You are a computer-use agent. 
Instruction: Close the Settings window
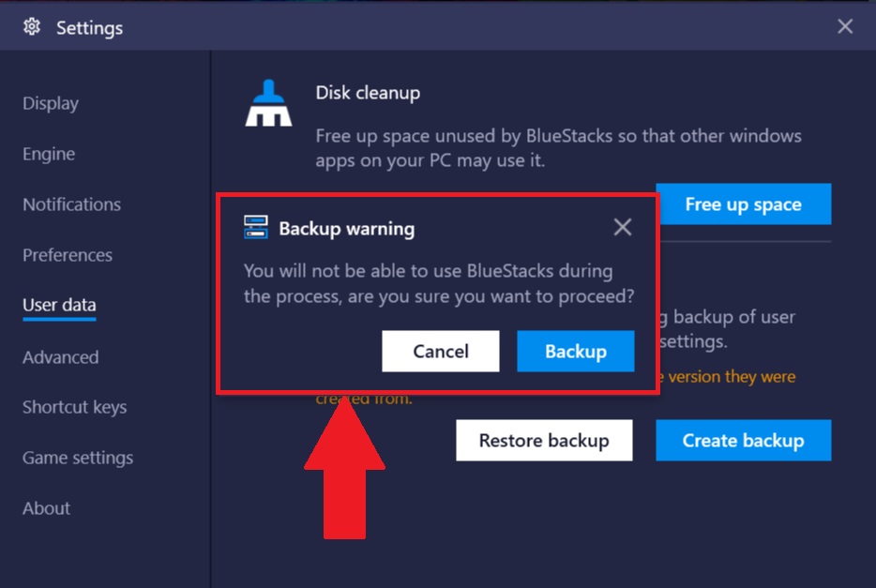click(845, 26)
